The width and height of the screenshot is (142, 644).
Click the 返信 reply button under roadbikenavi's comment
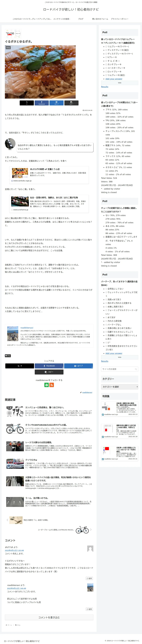click(89, 609)
